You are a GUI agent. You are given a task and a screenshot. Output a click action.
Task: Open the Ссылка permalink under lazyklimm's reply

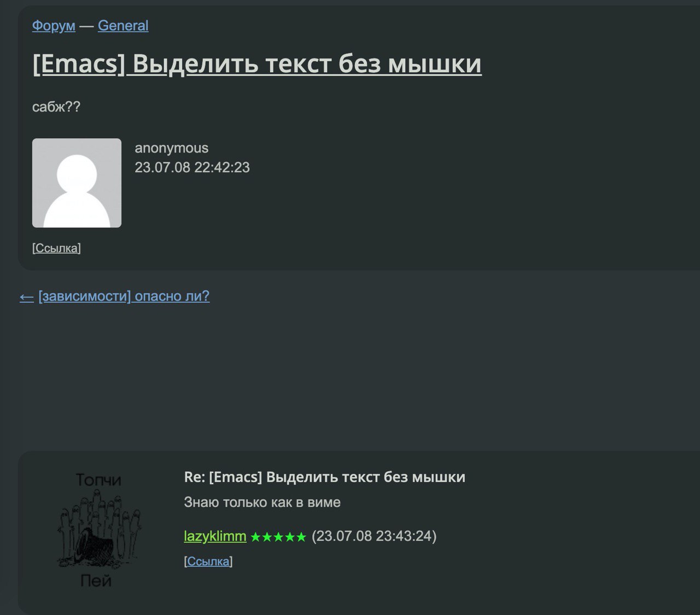click(208, 561)
